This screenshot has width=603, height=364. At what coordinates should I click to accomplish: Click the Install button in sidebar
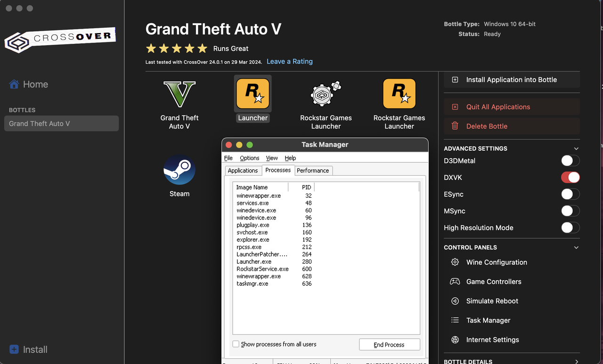(x=28, y=349)
